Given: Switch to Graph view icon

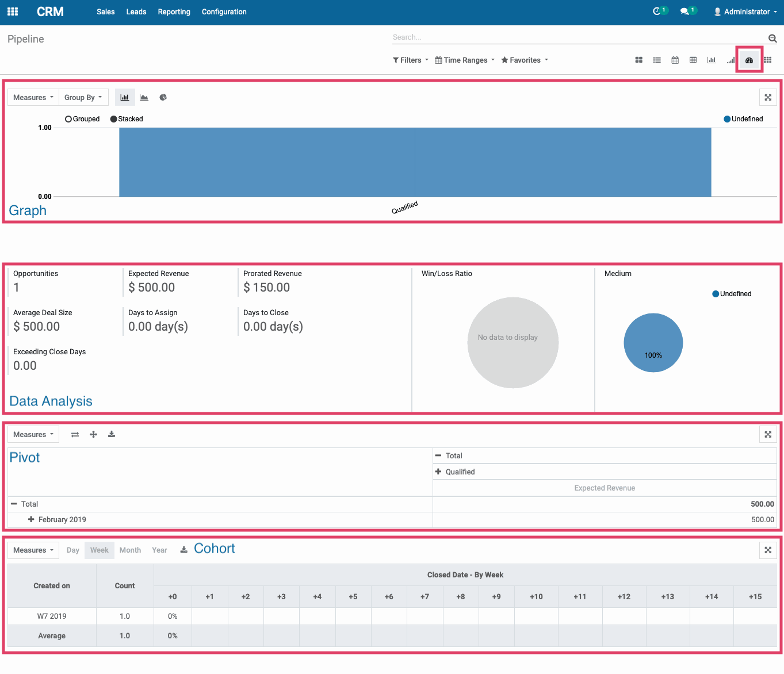Looking at the screenshot, I should tap(712, 60).
